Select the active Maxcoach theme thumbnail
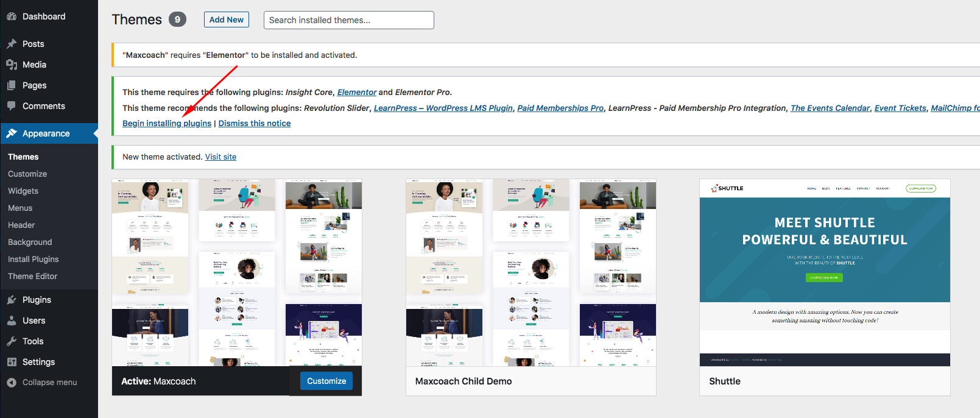The height and width of the screenshot is (418, 980). pyautogui.click(x=237, y=272)
